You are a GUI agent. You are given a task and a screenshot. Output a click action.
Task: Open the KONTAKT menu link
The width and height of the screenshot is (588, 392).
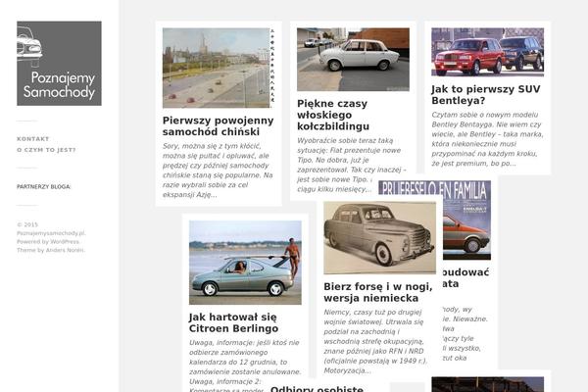33,139
